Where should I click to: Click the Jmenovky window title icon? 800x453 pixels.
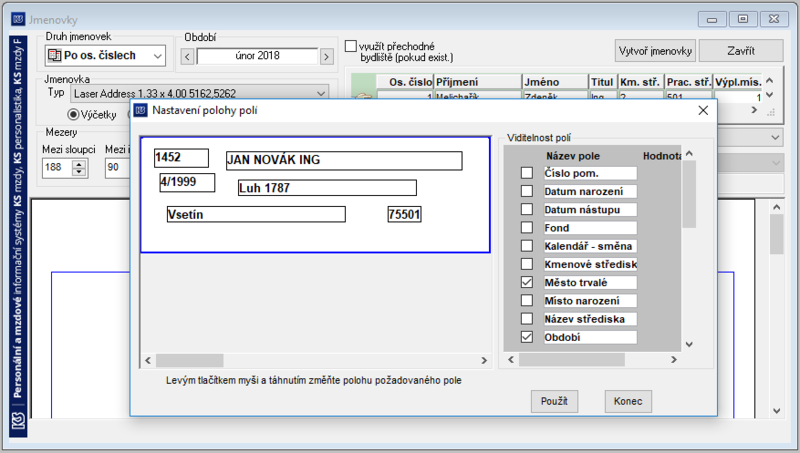[18, 19]
